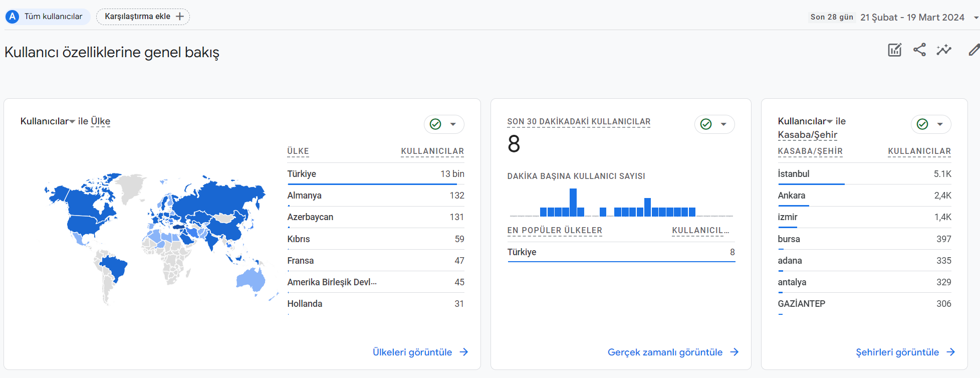Screen dimensions: 980x378
Task: Click the Son 28 gün label
Action: point(832,17)
